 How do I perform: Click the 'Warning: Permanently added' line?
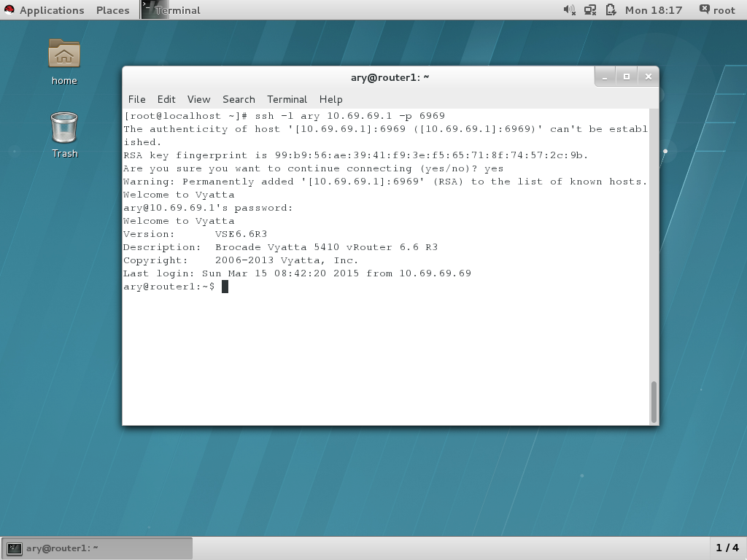coord(385,182)
